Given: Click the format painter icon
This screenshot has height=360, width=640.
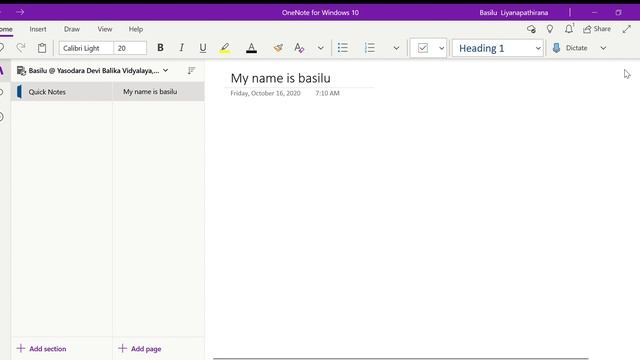Looking at the screenshot, I should coord(278,48).
